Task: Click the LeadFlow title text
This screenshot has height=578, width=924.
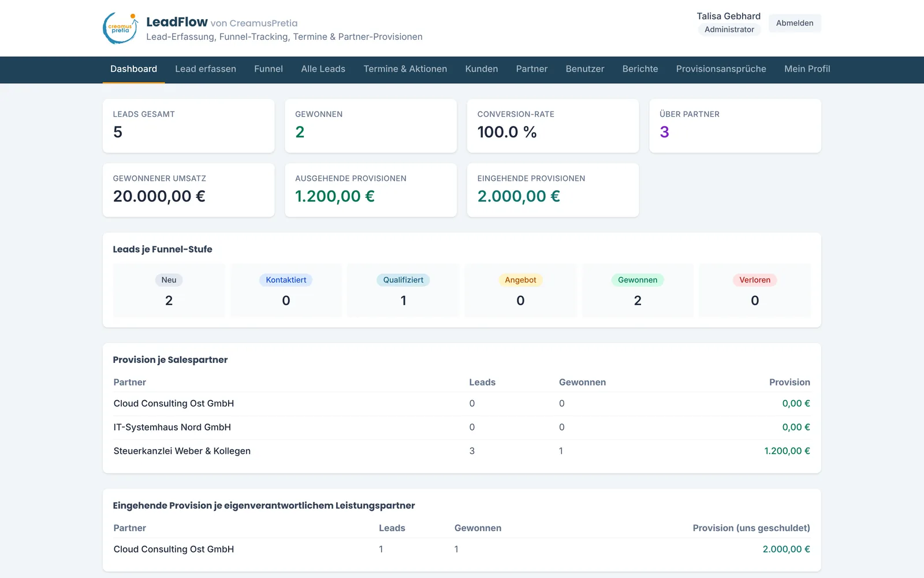Action: [x=177, y=22]
